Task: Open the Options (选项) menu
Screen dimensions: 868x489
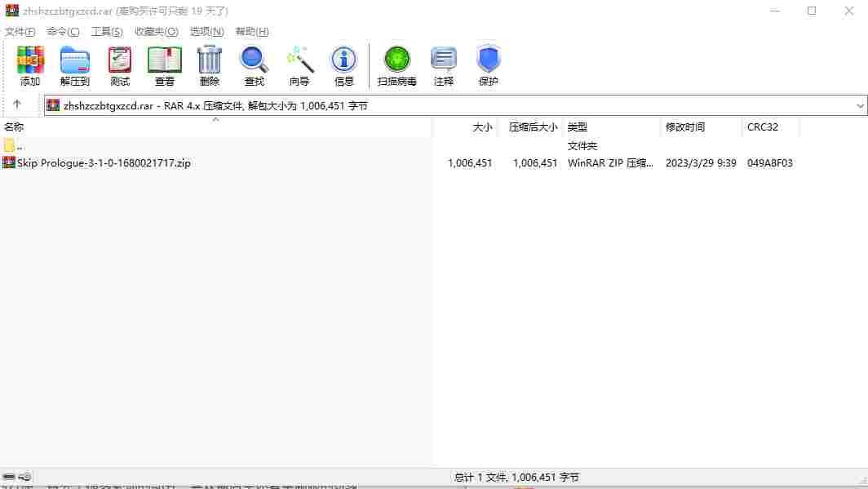Action: 207,32
